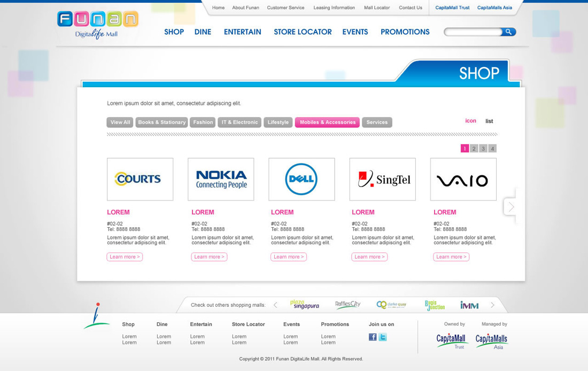Show next stores with right arrow
The image size is (588, 371).
click(510, 207)
